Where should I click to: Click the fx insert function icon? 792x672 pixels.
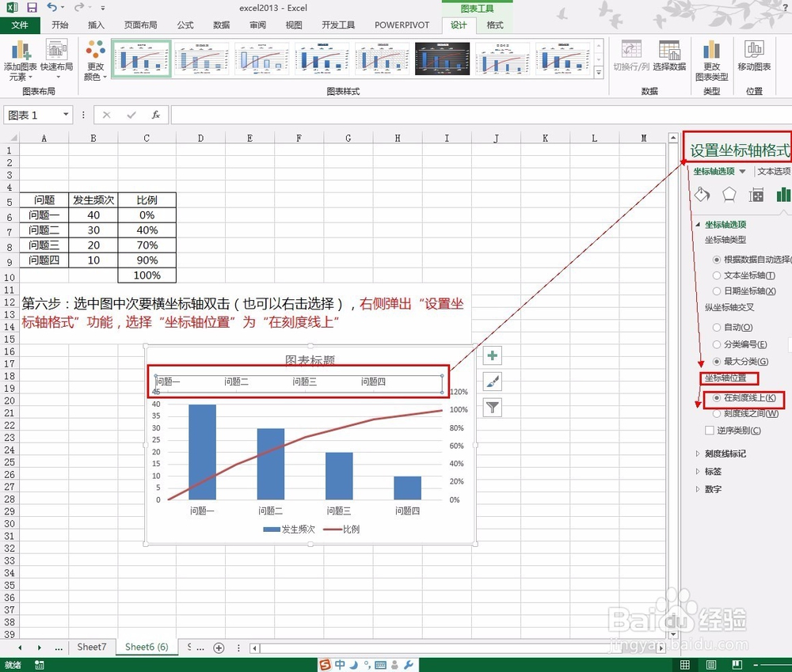[x=155, y=115]
